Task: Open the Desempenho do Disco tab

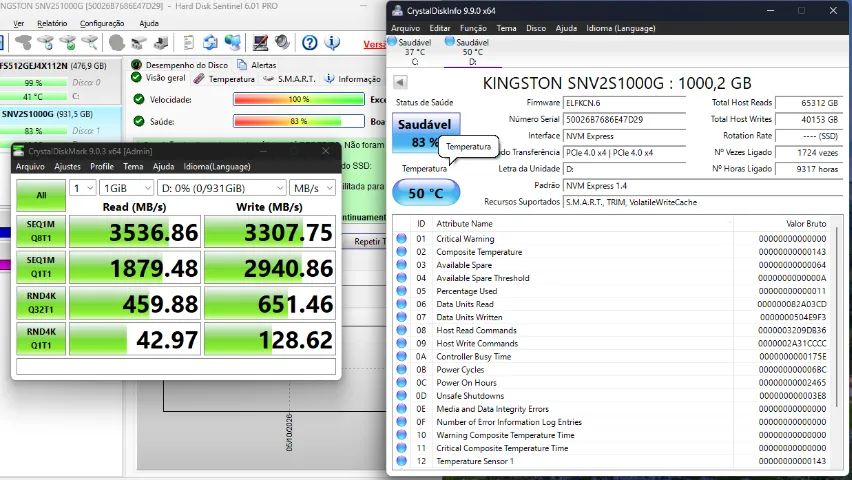Action: pyautogui.click(x=179, y=65)
